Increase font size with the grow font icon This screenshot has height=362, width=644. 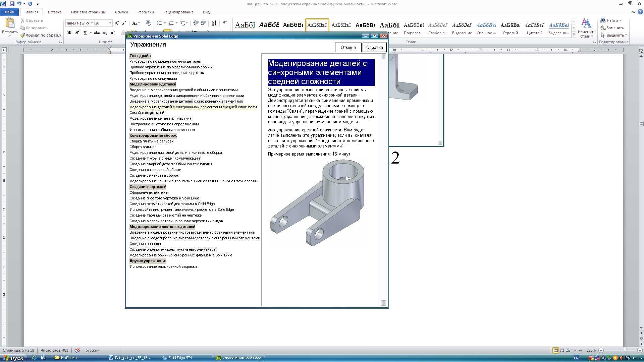116,23
